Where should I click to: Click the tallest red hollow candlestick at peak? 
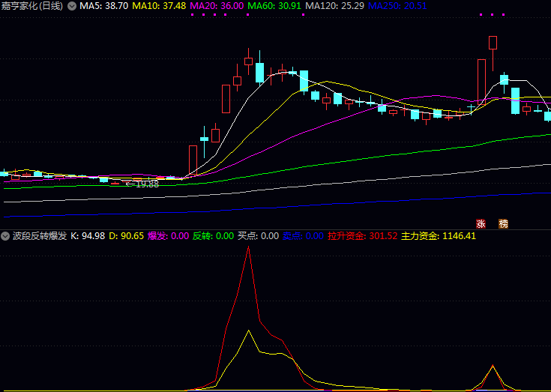tap(493, 43)
